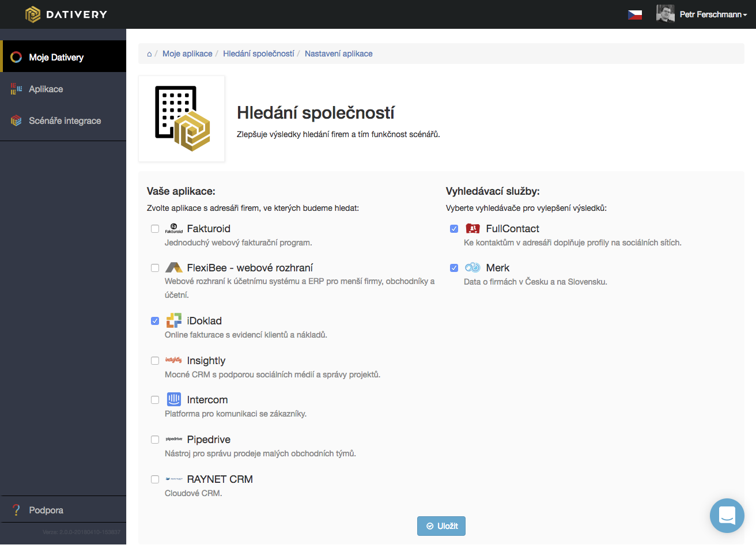
Task: Tick the Pipedrive checkbox
Action: click(155, 440)
